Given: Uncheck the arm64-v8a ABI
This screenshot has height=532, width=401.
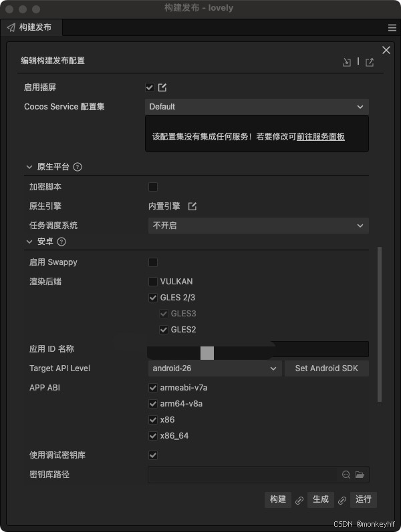Looking at the screenshot, I should coord(153,404).
